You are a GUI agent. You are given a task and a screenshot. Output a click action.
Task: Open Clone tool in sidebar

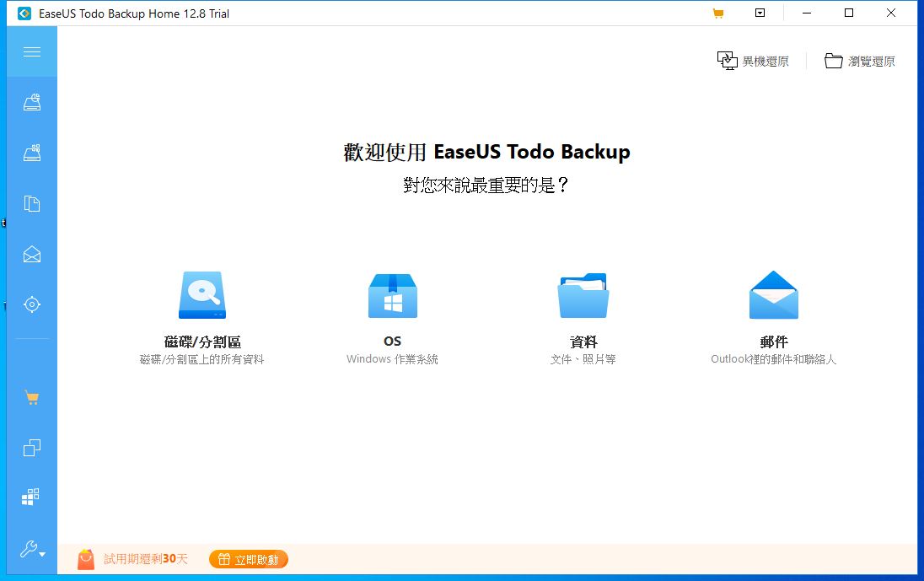(x=32, y=448)
